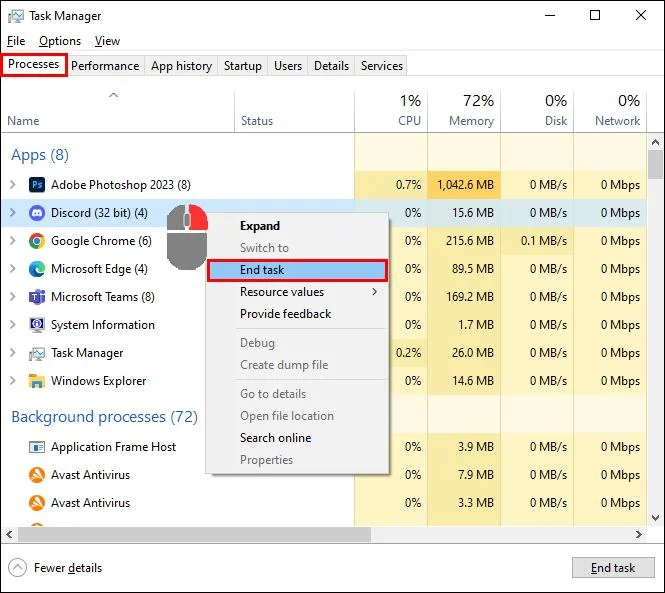The width and height of the screenshot is (665, 593).
Task: Sort by the CPU column header
Action: coord(391,111)
